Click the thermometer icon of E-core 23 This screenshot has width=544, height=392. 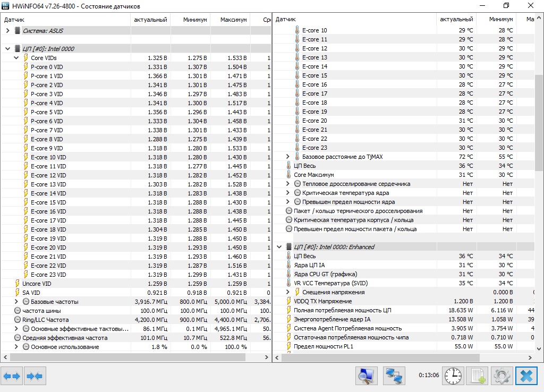[297, 148]
